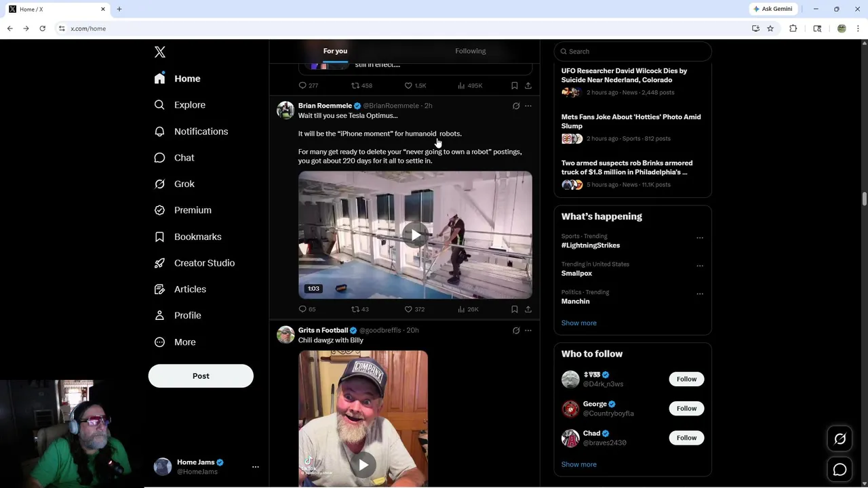Image resolution: width=868 pixels, height=488 pixels.
Task: Play the Chili dawgz with Billy video
Action: [x=363, y=465]
